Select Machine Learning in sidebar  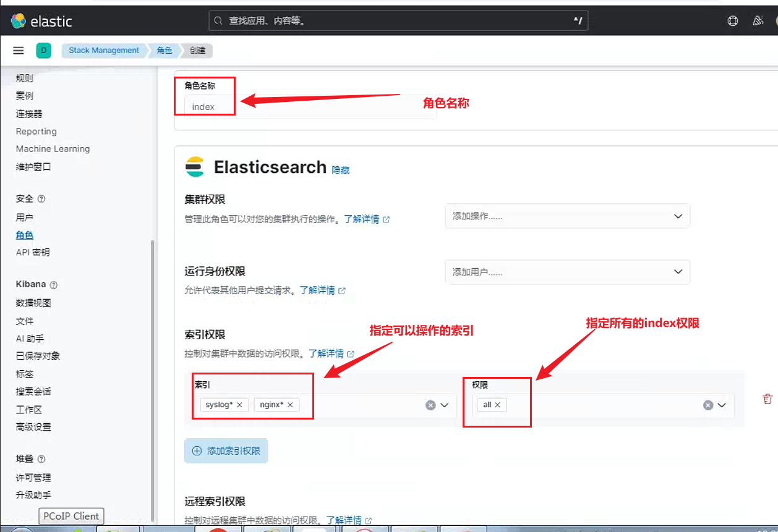(53, 149)
